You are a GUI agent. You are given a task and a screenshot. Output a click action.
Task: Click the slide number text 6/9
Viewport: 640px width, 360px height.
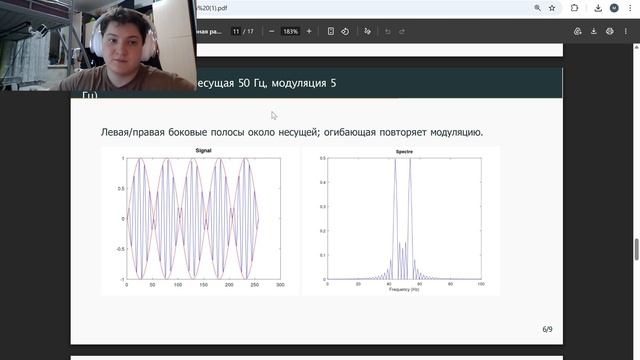(x=547, y=329)
